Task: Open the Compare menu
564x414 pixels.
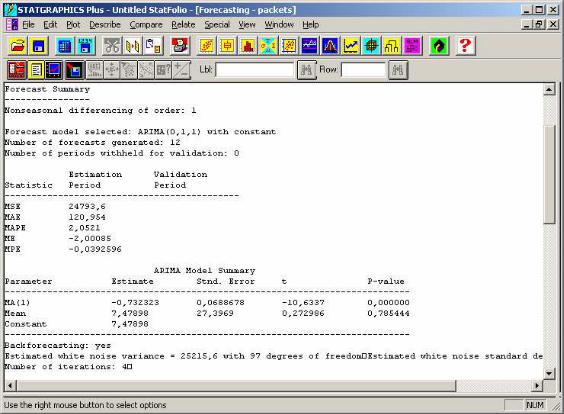Action: tap(146, 24)
